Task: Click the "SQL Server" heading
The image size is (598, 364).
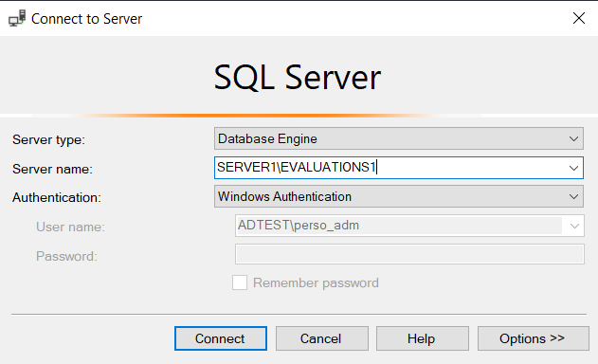Action: tap(297, 78)
